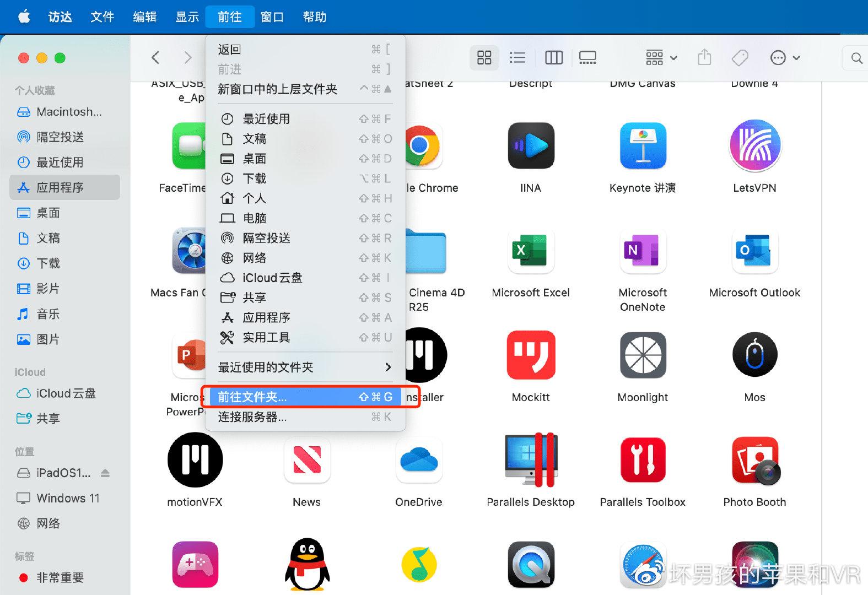Image resolution: width=868 pixels, height=595 pixels.
Task: Select 音乐 in the sidebar
Action: coord(65,314)
